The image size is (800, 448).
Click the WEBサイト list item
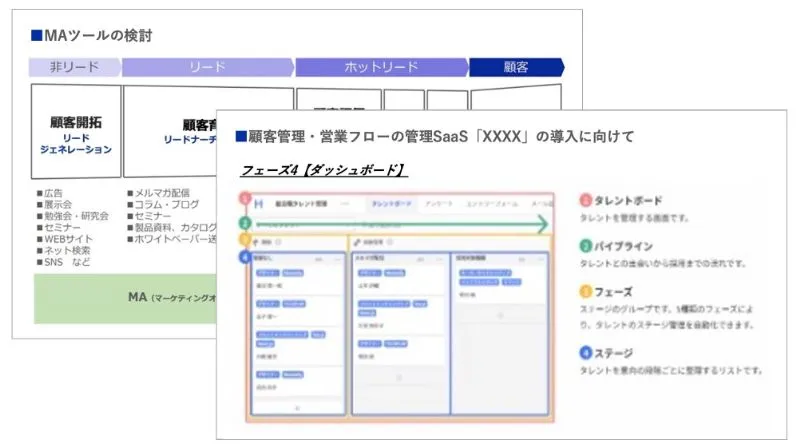(65, 239)
